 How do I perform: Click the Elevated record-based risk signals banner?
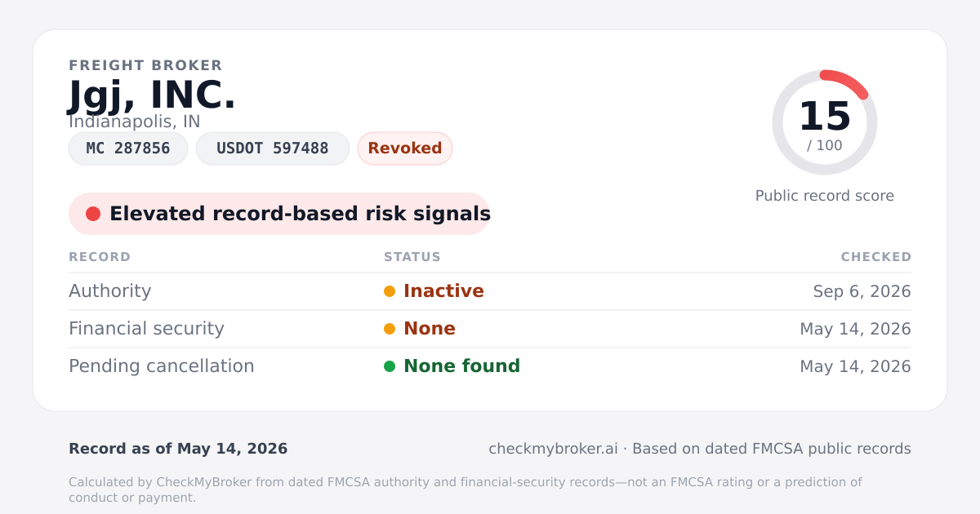(x=279, y=214)
